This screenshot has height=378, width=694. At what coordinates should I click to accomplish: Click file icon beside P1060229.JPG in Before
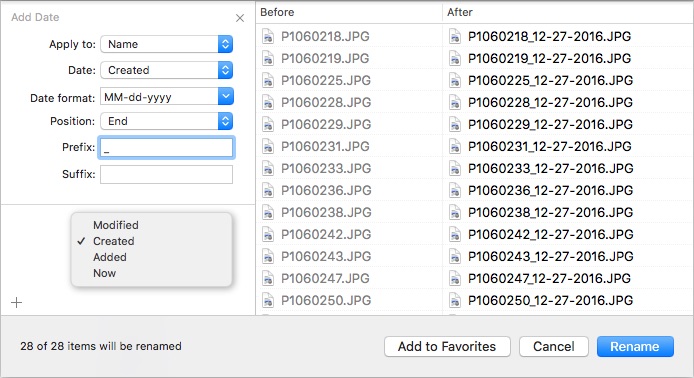coord(268,124)
